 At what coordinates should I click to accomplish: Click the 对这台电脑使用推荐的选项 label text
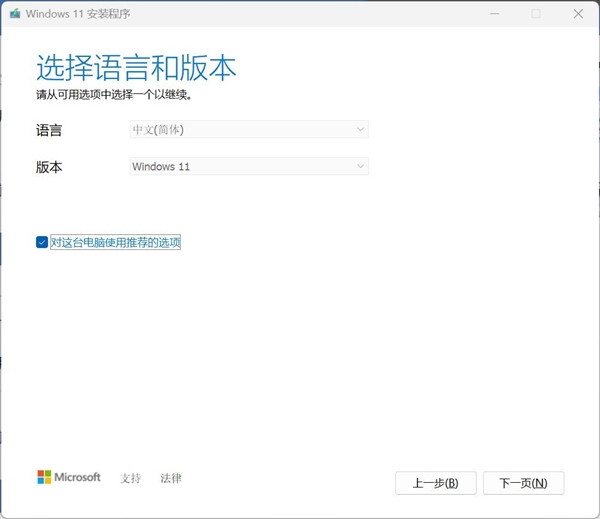tap(115, 242)
